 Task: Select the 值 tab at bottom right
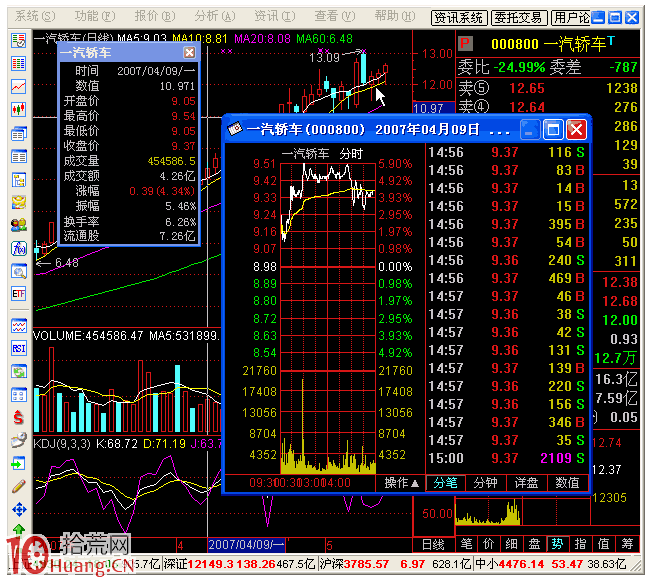click(x=604, y=544)
